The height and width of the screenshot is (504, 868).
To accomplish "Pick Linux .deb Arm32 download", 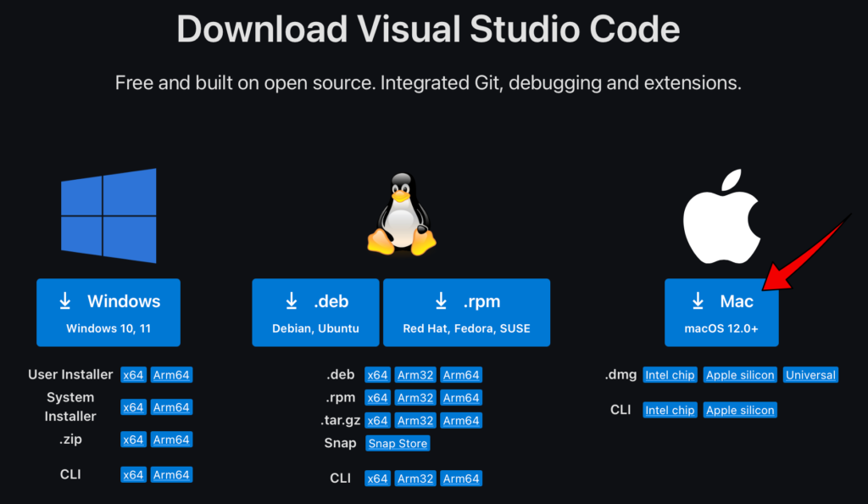I will (x=415, y=375).
